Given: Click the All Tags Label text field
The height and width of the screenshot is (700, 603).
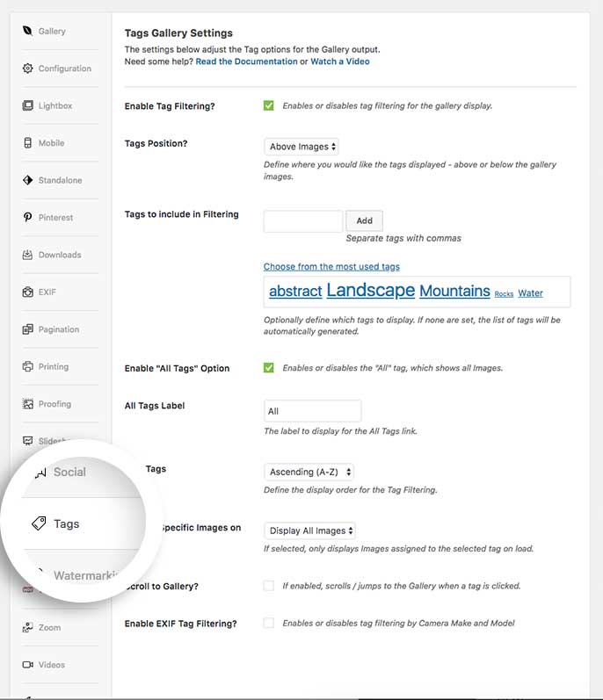Looking at the screenshot, I should click(312, 411).
